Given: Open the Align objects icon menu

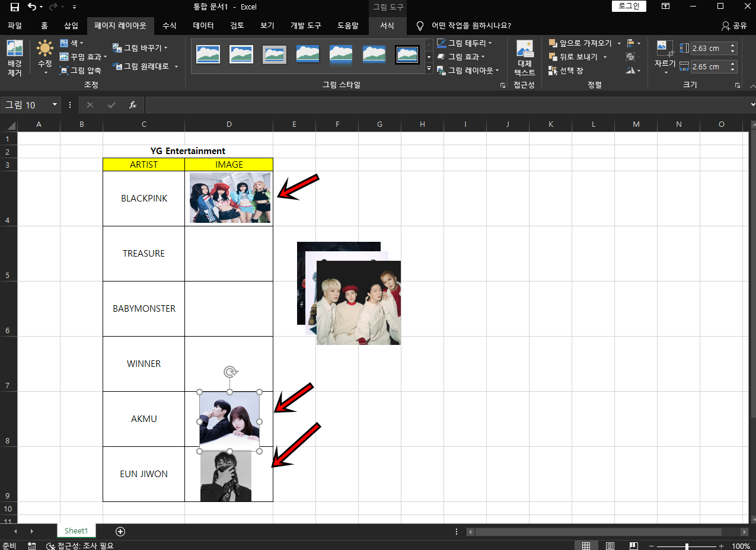Looking at the screenshot, I should tap(633, 43).
